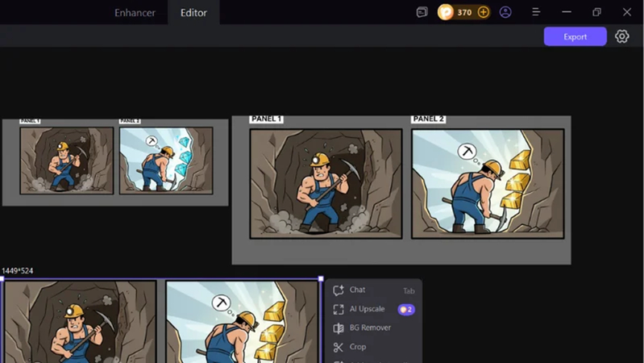
Task: Select the Editor tab
Action: point(193,13)
